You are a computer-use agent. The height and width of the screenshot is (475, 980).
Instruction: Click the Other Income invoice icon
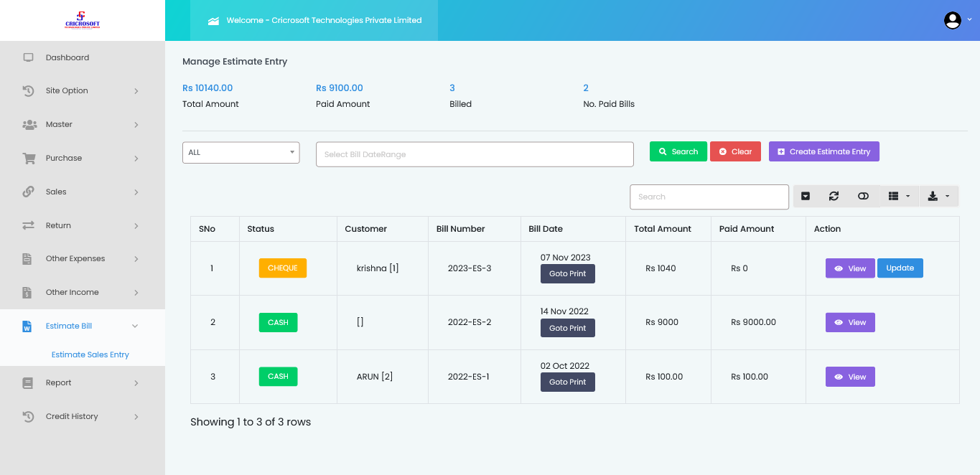[27, 293]
